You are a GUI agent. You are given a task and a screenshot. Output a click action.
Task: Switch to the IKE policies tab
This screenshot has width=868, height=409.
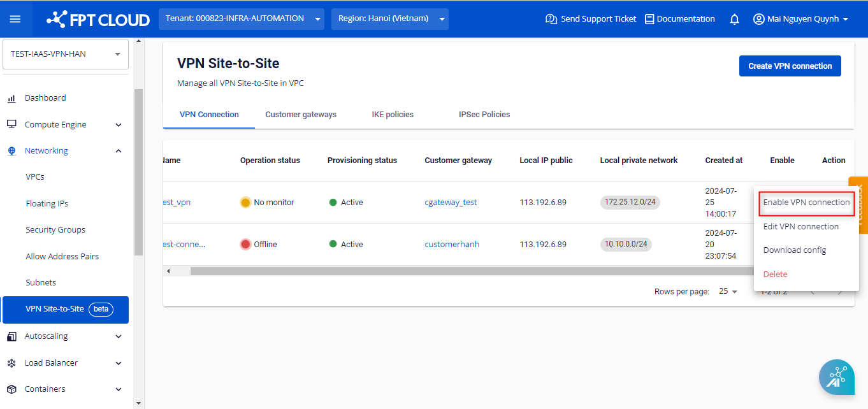(x=393, y=115)
